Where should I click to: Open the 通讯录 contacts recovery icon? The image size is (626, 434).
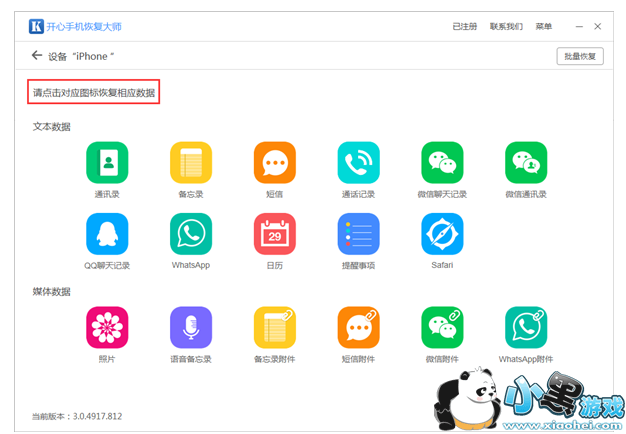tap(107, 163)
